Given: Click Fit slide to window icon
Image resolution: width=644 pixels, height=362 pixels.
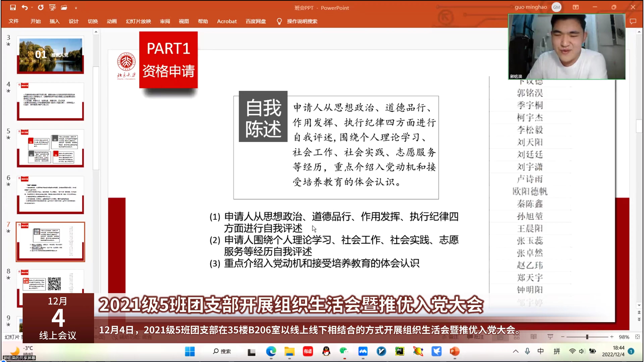Looking at the screenshot, I should click(637, 337).
